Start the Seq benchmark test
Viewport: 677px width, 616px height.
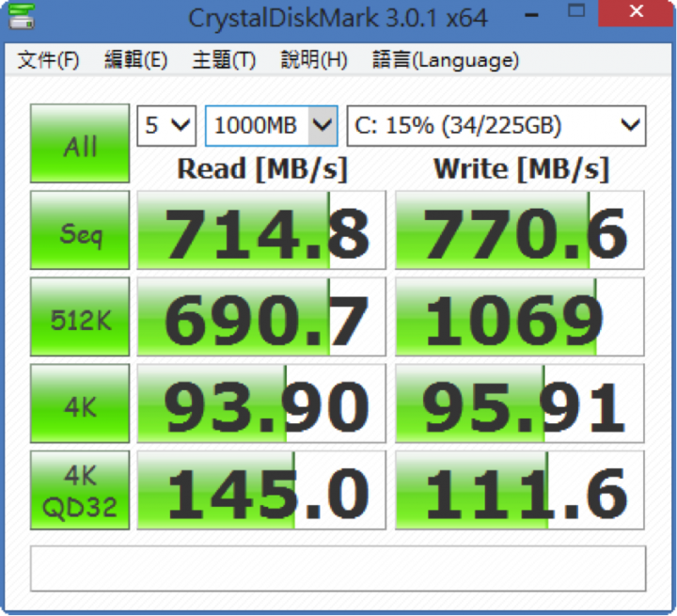[x=80, y=230]
